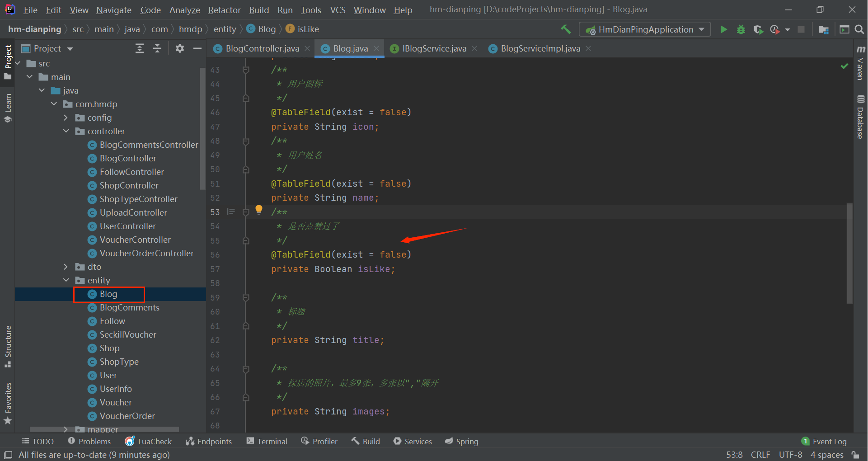This screenshot has height=461, width=868.
Task: Click the Stop square icon
Action: coord(801,29)
